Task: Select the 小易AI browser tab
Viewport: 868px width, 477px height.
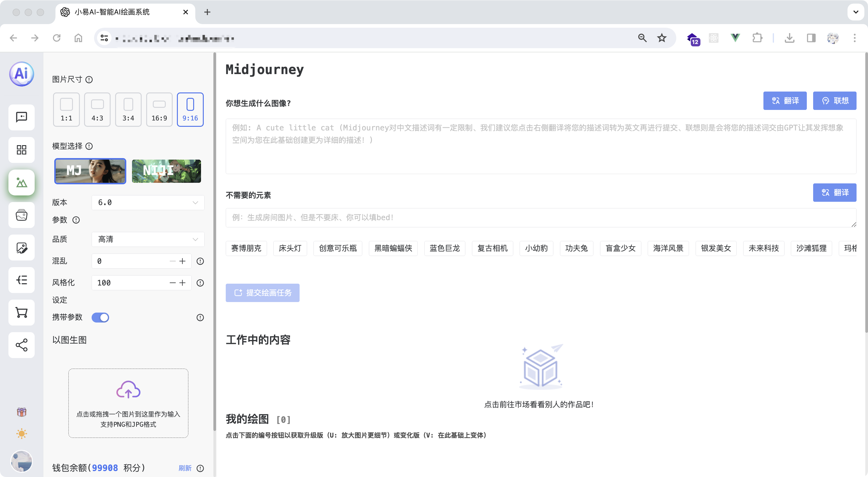Action: click(x=125, y=12)
